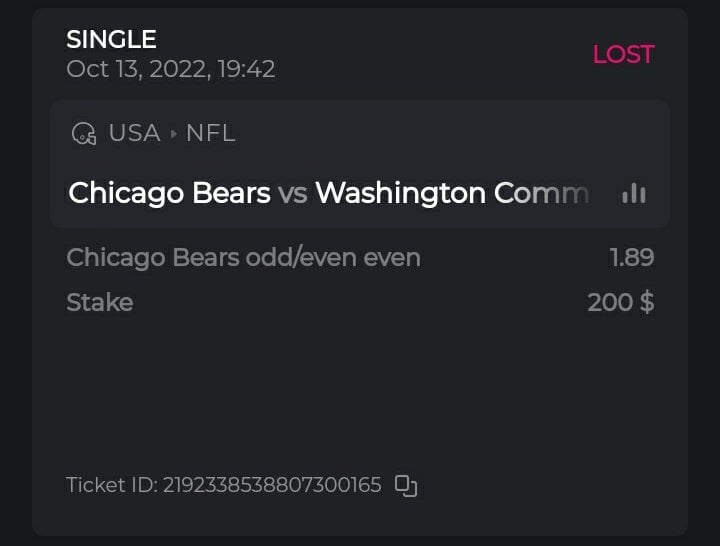Image resolution: width=720 pixels, height=546 pixels.
Task: Select the Chicago Bears odd/even even selection
Action: pos(243,257)
